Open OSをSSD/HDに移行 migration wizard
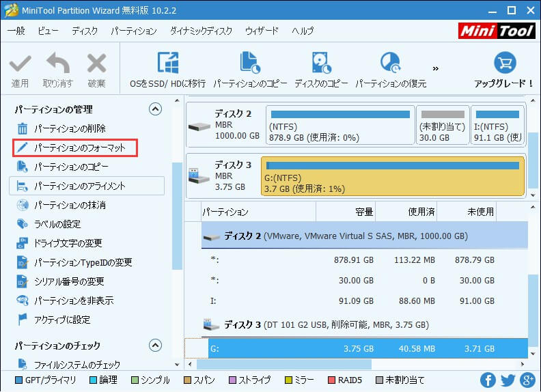 pos(167,64)
